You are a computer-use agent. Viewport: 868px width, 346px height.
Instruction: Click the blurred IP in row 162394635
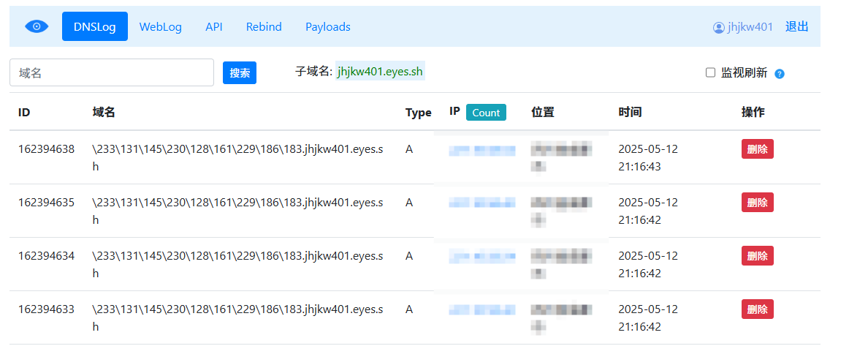tap(482, 203)
